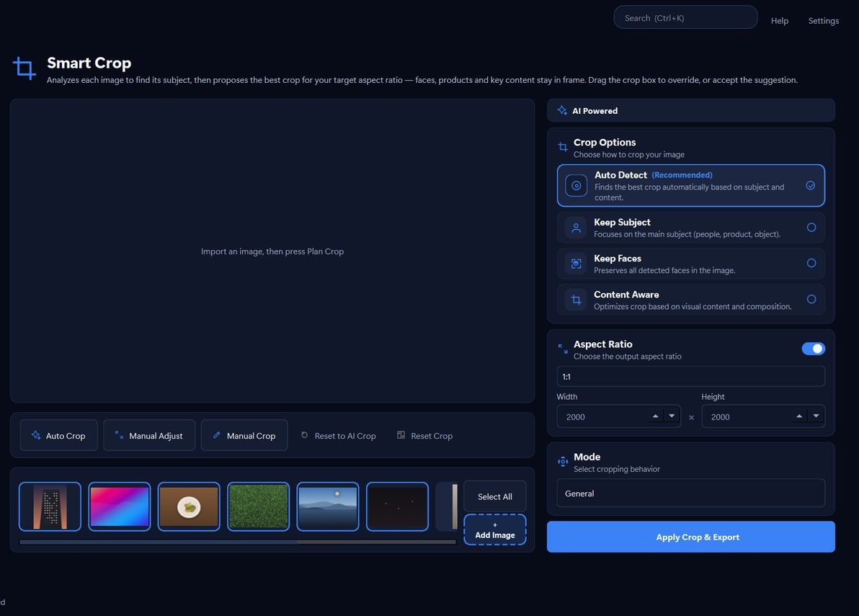Image resolution: width=859 pixels, height=616 pixels.
Task: Click the Aspect Ratio arrows icon
Action: [563, 349]
